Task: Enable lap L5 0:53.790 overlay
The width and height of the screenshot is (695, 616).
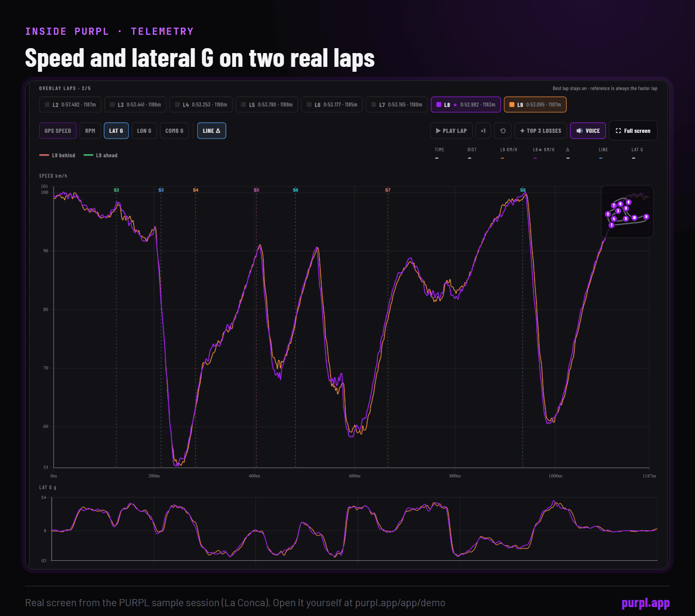Action: coord(267,105)
